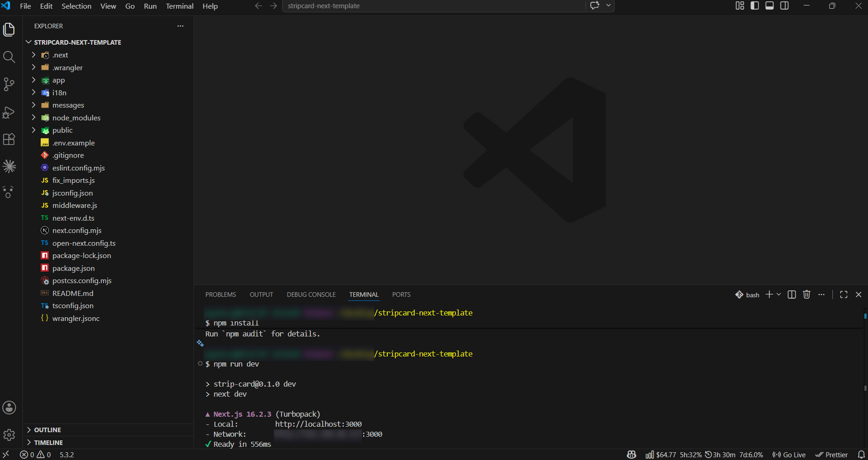Open the View menu

(108, 6)
